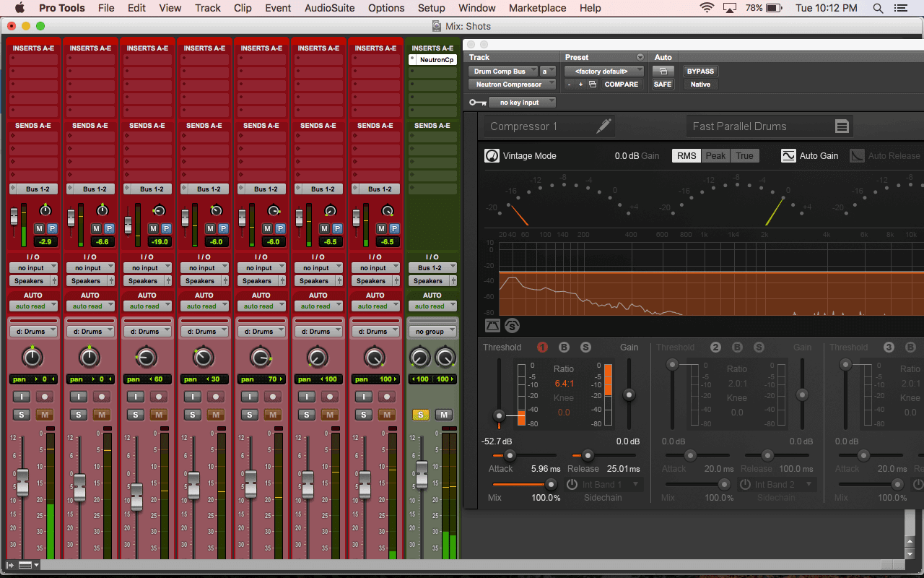924x578 pixels.
Task: Open the insert position 'a' dropdown
Action: pyautogui.click(x=549, y=72)
